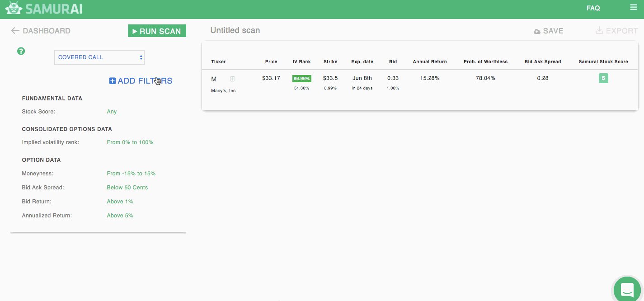
Task: Save the untitled scan
Action: pos(548,31)
